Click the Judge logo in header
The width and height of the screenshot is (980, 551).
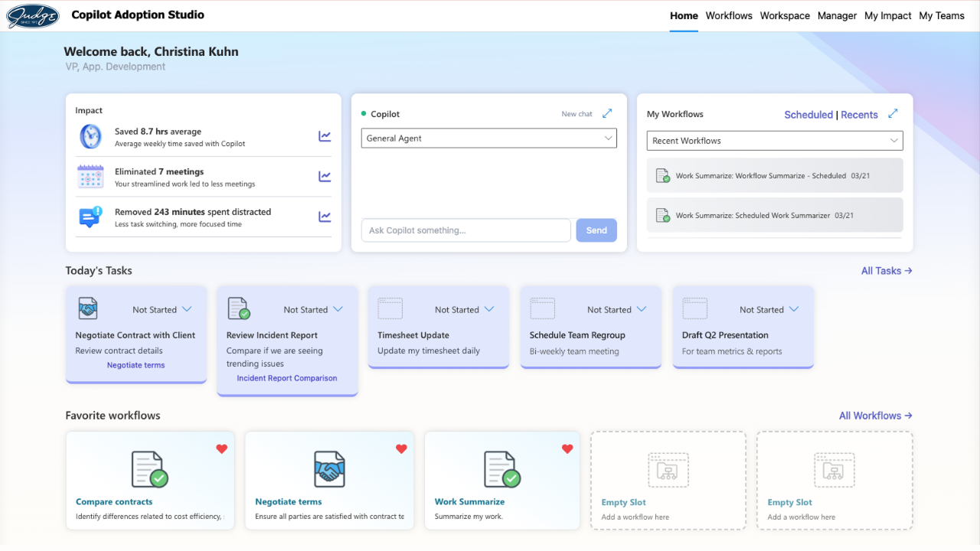tap(33, 16)
